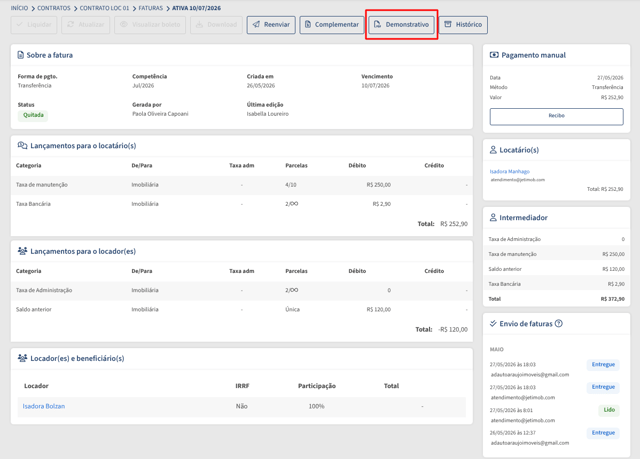Click the Histórico button
Screen dimensions: 640x459
point(463,25)
